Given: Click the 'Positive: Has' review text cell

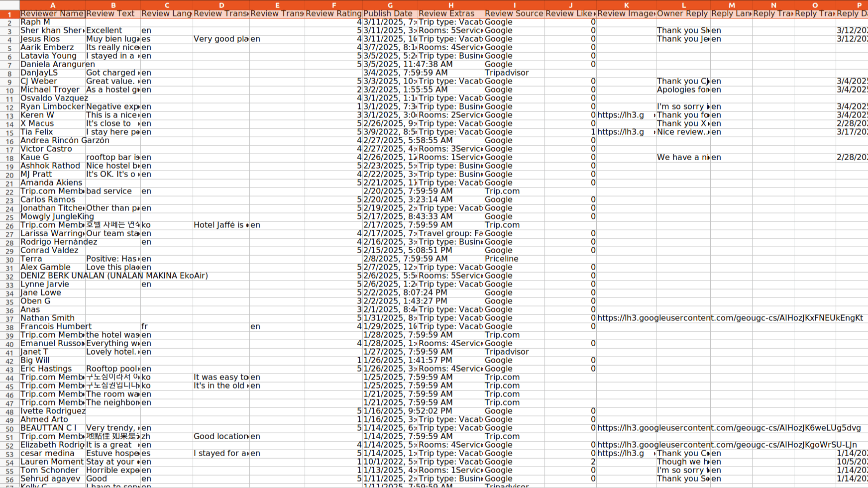Looking at the screenshot, I should coord(113,259).
